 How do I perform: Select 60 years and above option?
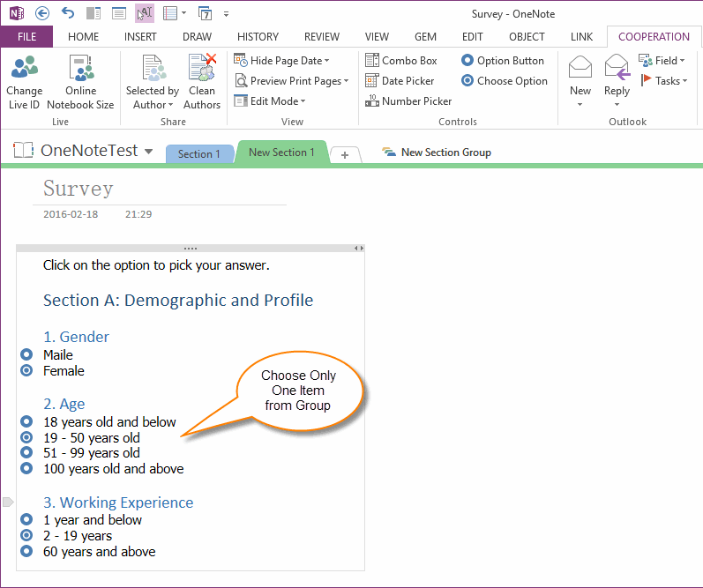click(x=26, y=551)
